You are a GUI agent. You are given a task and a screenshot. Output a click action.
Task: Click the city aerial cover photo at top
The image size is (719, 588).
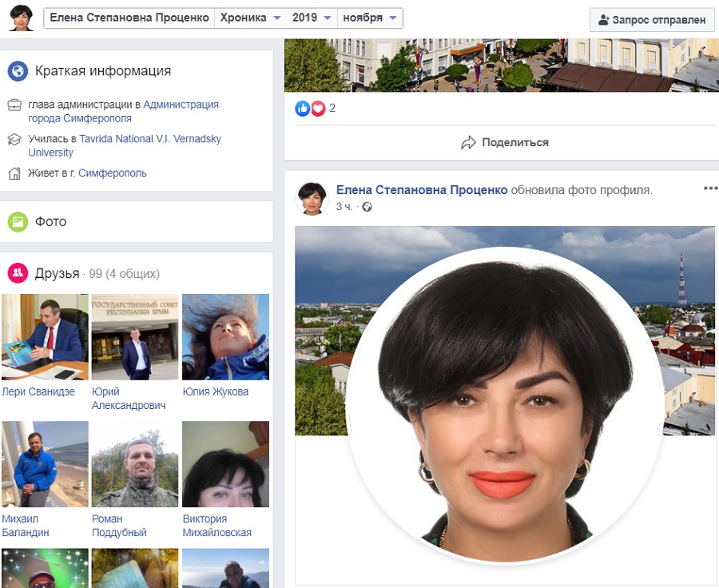coord(502,66)
